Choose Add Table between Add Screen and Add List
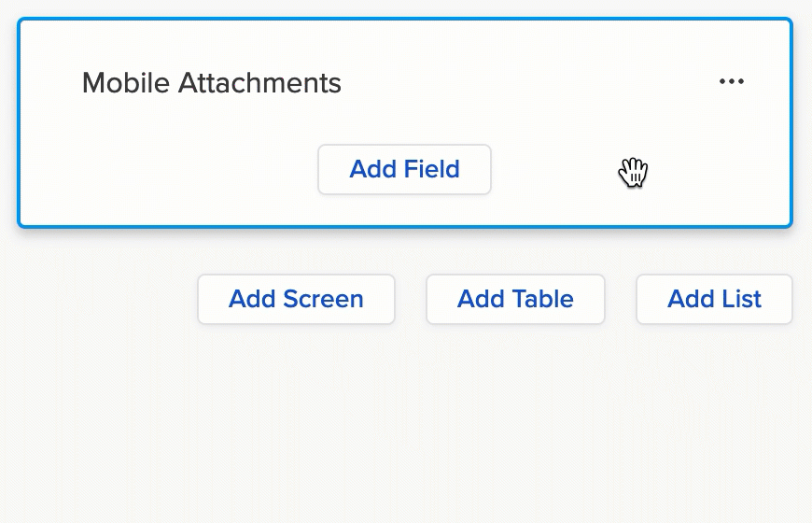 515,299
